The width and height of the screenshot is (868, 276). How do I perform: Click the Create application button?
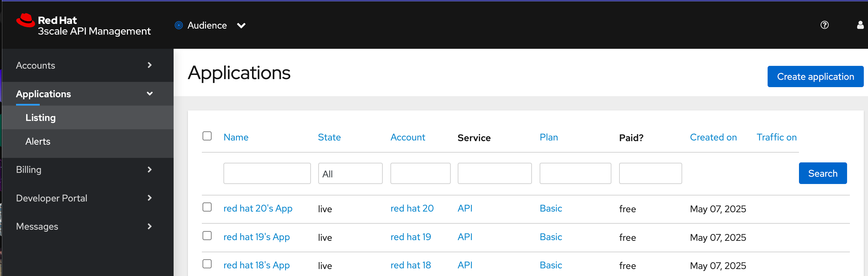815,77
